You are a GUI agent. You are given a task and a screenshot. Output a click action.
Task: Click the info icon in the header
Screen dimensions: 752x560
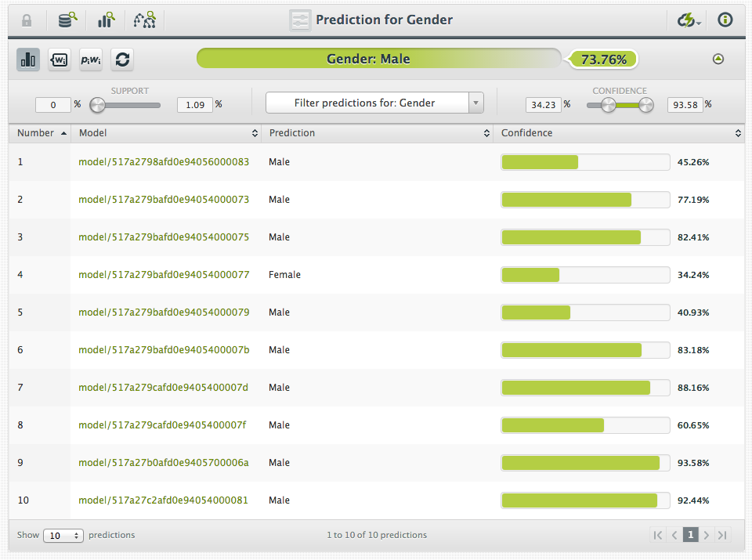click(725, 20)
